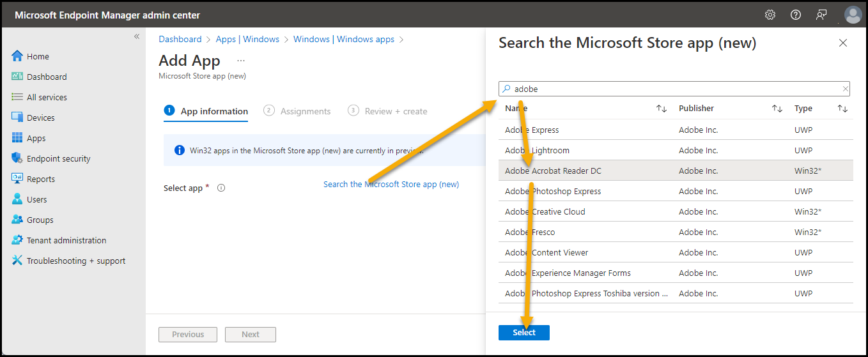868x357 pixels.
Task: Click the blue Select button
Action: [524, 333]
